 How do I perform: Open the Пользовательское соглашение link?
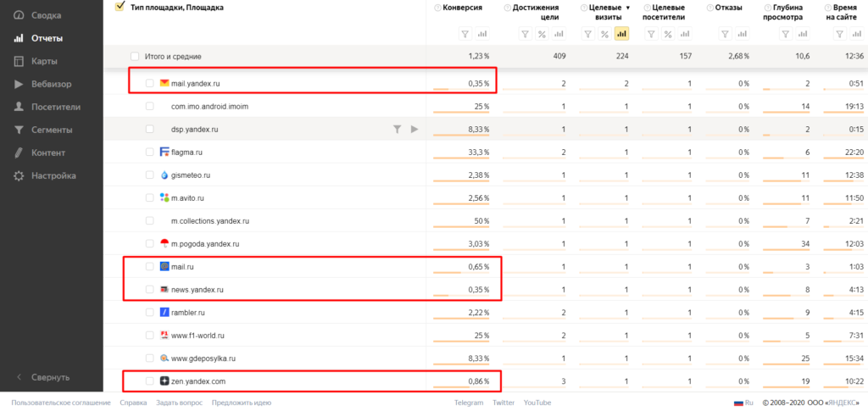pyautogui.click(x=61, y=403)
